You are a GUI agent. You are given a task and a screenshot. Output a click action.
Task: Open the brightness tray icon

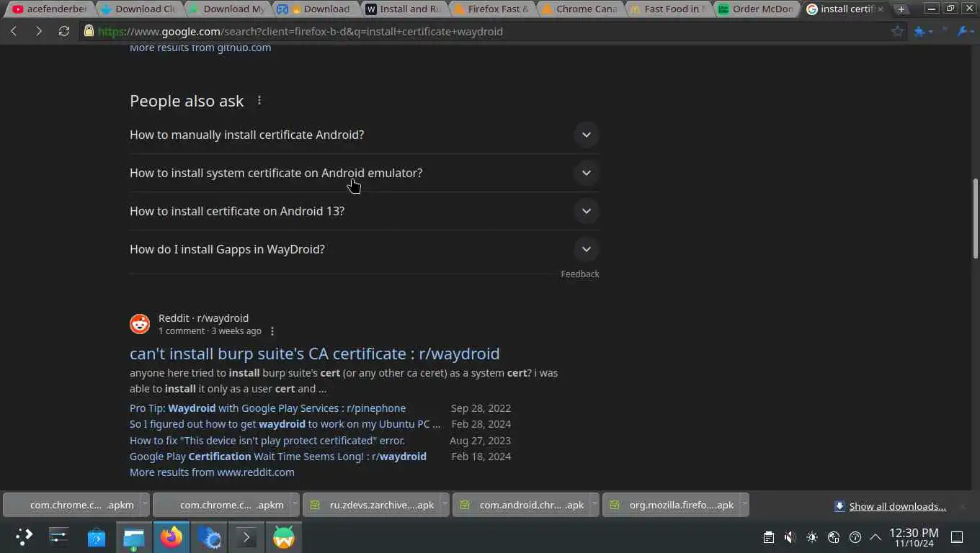812,537
